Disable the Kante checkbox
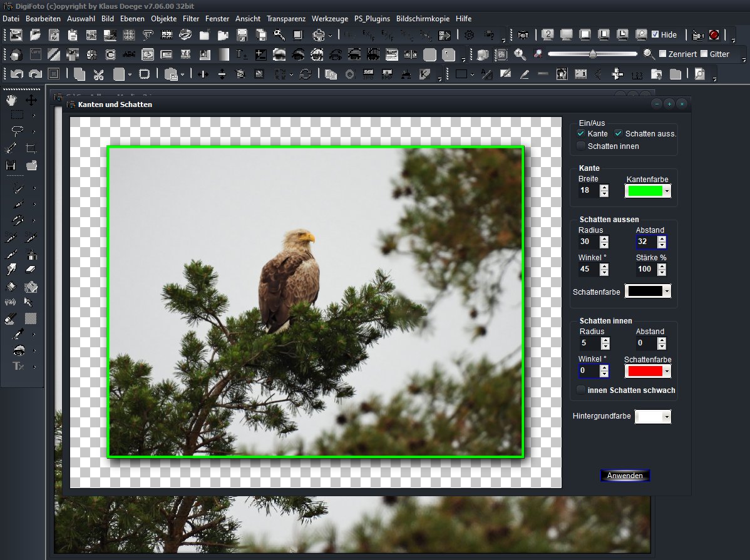Screen dimensions: 750x560 click(x=581, y=134)
